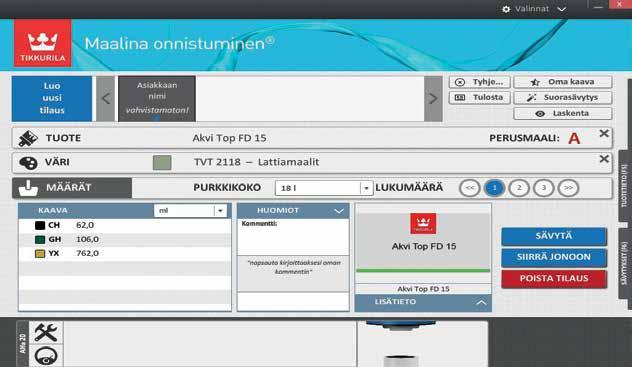Click the PERUSMAALI base letter A
Viewport: 632px width, 367px height.
click(x=574, y=139)
